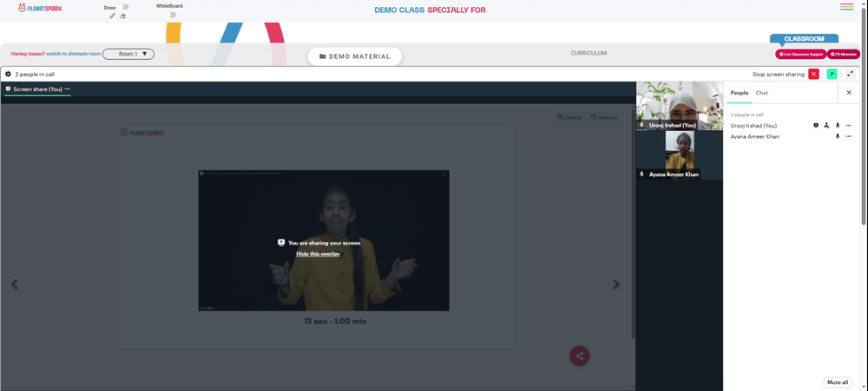This screenshot has height=391, width=868.
Task: Click the PS Moments button
Action: [844, 55]
